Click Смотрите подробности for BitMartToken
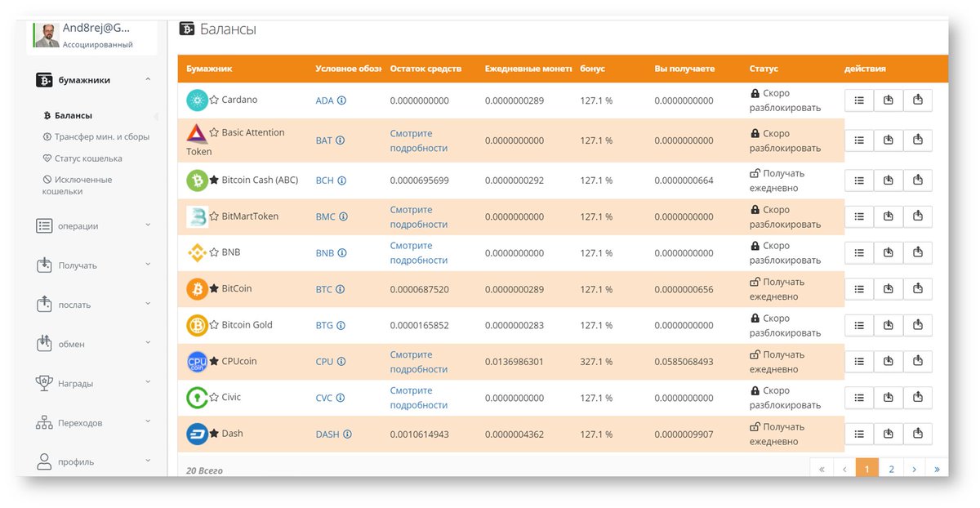Screen dimensions: 980x508 tap(419, 216)
